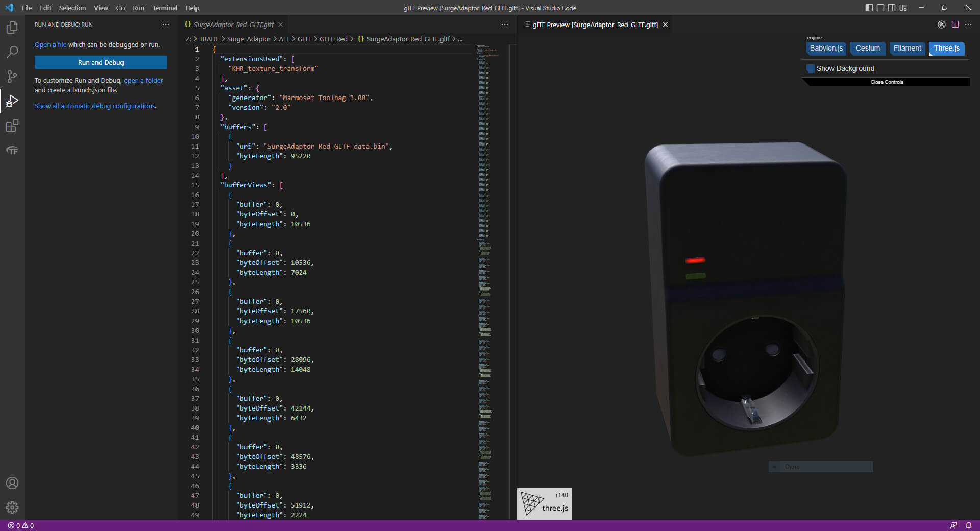Choose the Filament rendering engine
The image size is (980, 531).
(x=907, y=49)
